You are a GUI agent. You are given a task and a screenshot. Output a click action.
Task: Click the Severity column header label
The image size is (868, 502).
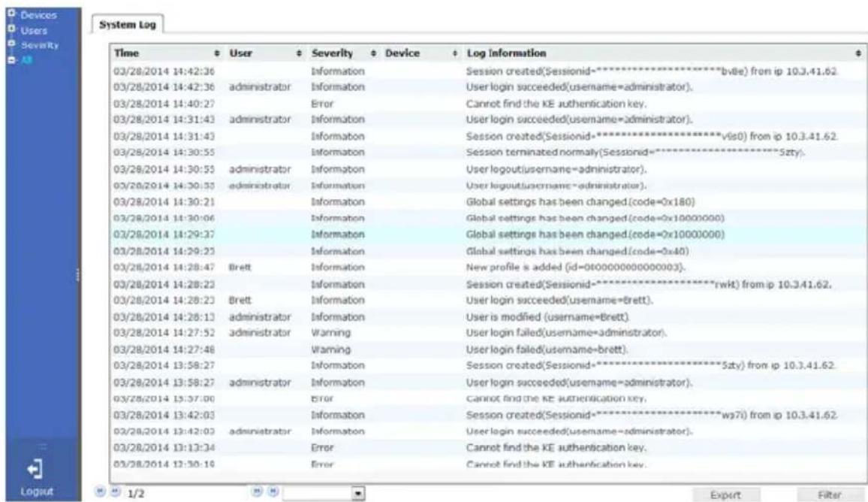pos(332,53)
